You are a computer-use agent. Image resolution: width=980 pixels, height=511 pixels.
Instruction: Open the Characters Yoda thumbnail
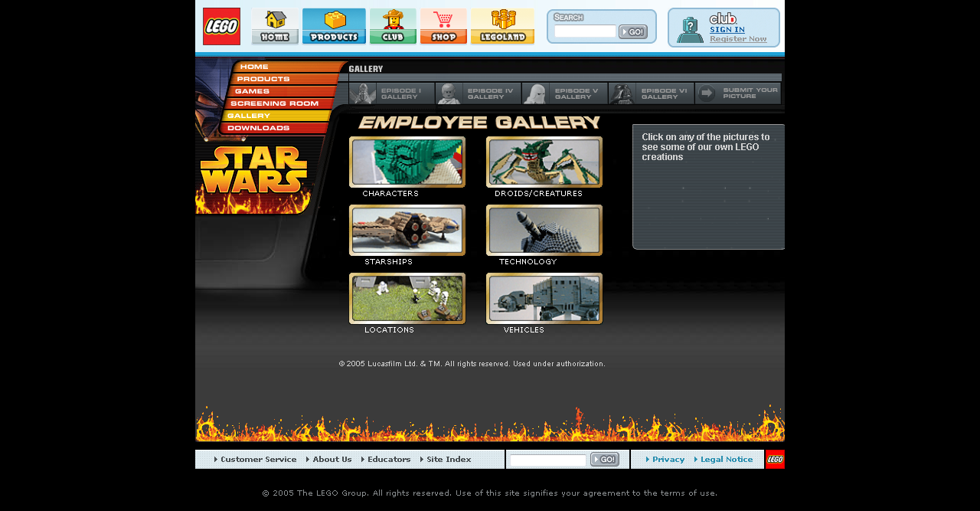[407, 162]
